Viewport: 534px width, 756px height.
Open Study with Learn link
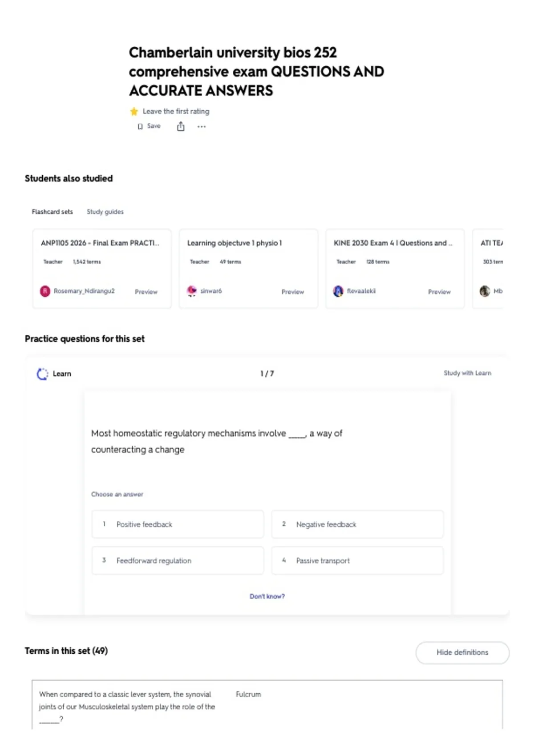(467, 373)
